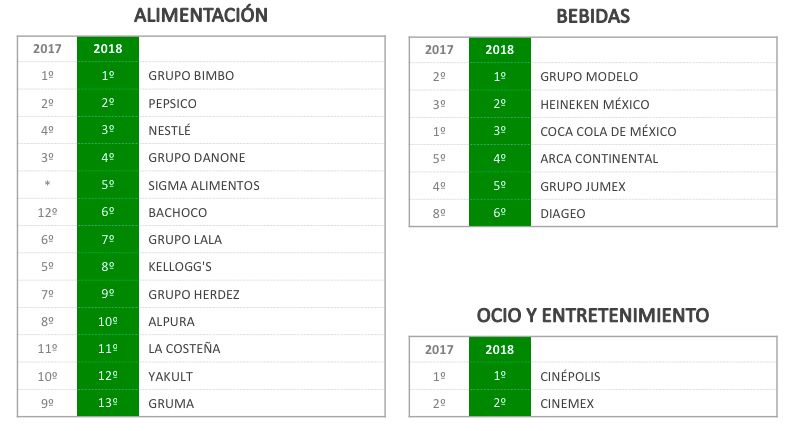Select BACHOCO's green 6º rank cell
Screen dimensions: 799x431
tap(108, 212)
